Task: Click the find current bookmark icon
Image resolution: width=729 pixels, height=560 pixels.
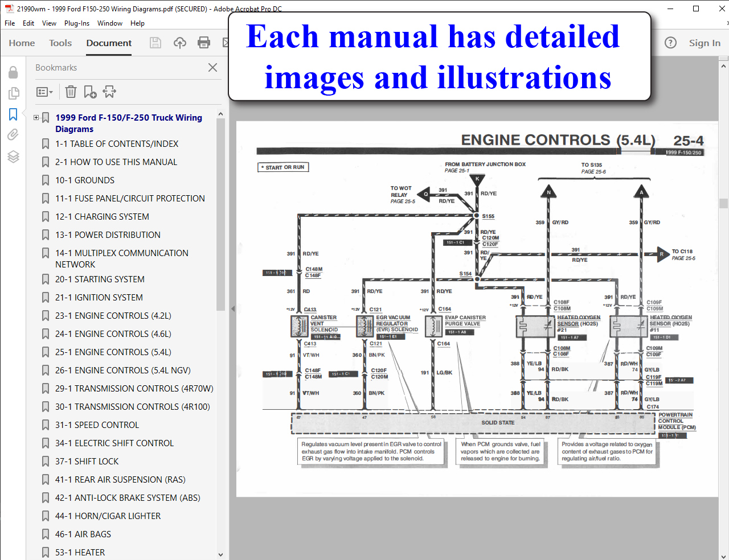Action: coord(109,92)
